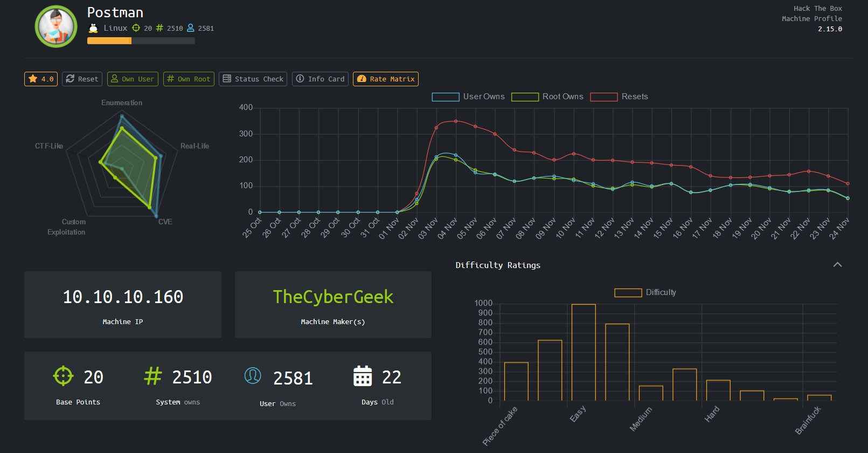Submit flag with Own User button
The width and height of the screenshot is (868, 453).
[133, 79]
